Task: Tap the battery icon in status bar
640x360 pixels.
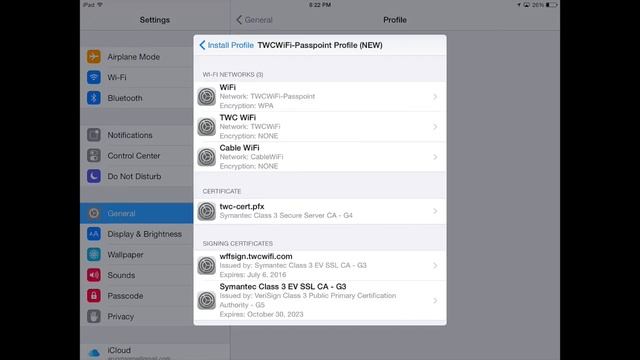Action: 551,5
